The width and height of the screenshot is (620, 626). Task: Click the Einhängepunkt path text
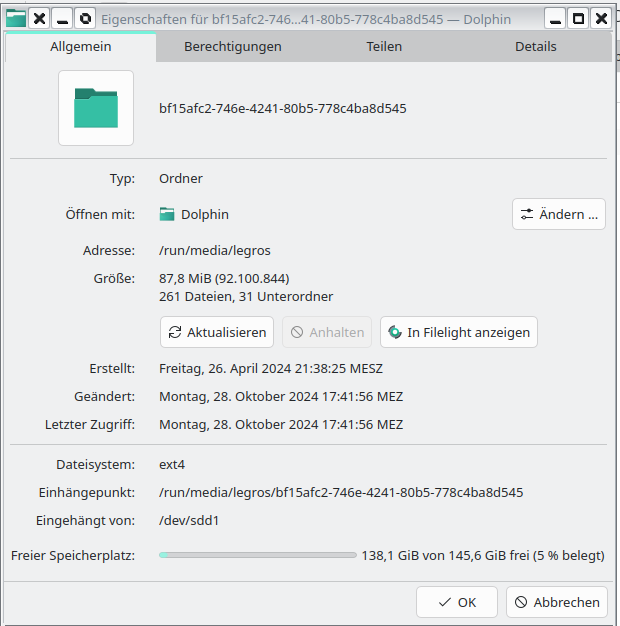341,492
